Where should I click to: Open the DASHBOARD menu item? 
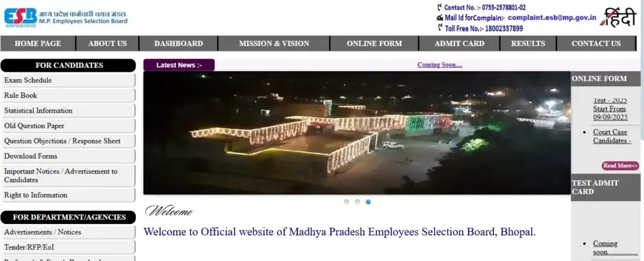coord(178,43)
